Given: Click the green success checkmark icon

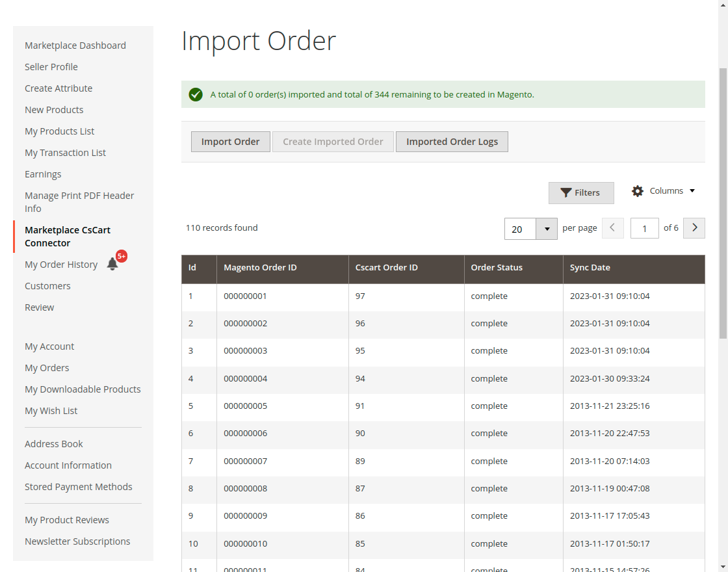Looking at the screenshot, I should pos(196,94).
